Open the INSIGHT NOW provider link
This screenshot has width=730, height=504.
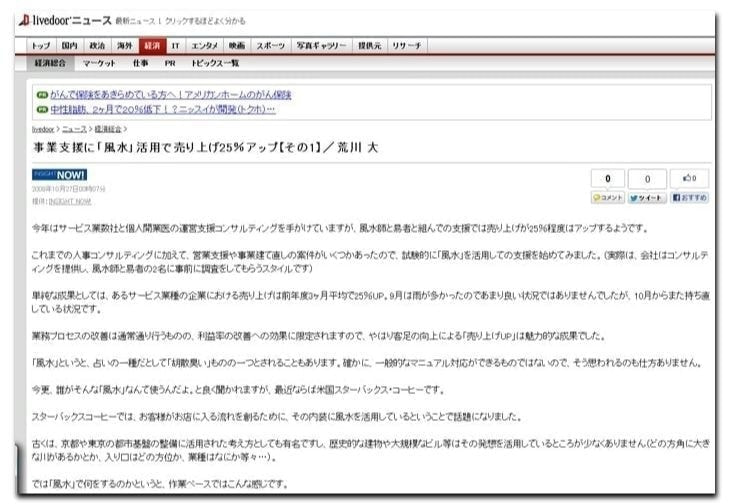pos(70,202)
